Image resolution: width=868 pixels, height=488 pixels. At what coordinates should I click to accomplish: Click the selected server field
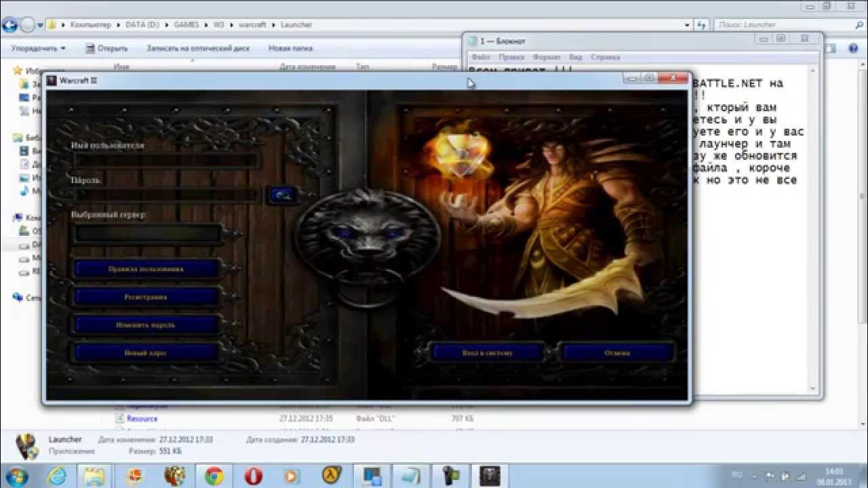point(148,234)
